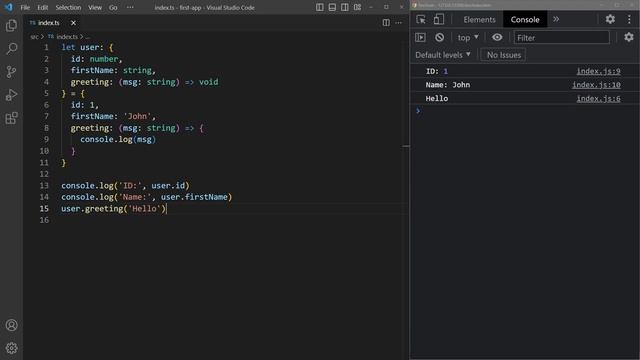
Task: Open the Extensions view
Action: (x=11, y=118)
